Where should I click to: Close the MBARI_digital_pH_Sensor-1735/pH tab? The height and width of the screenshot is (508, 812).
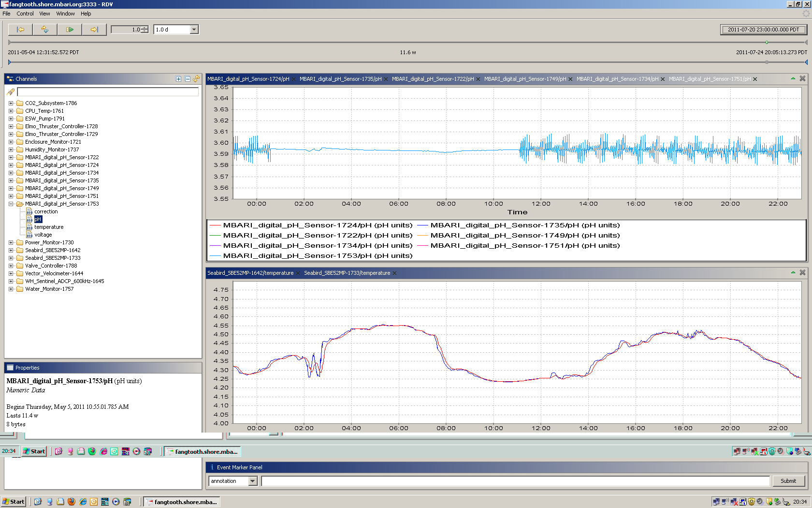(386, 79)
